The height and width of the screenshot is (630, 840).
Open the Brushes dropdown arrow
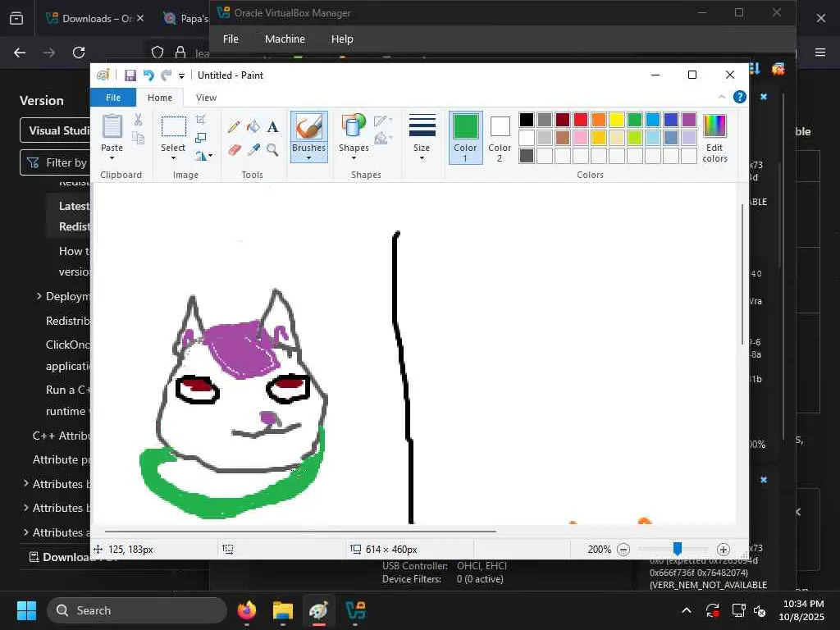pos(309,158)
